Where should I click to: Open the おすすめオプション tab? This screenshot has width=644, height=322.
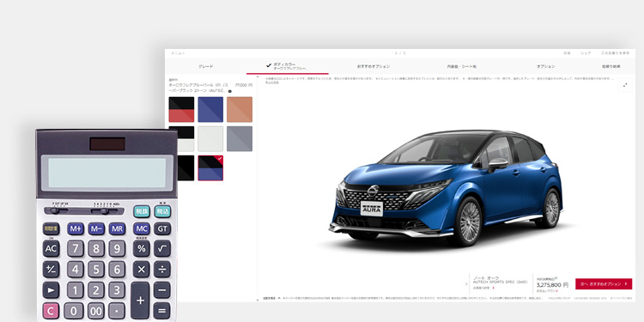(x=374, y=66)
